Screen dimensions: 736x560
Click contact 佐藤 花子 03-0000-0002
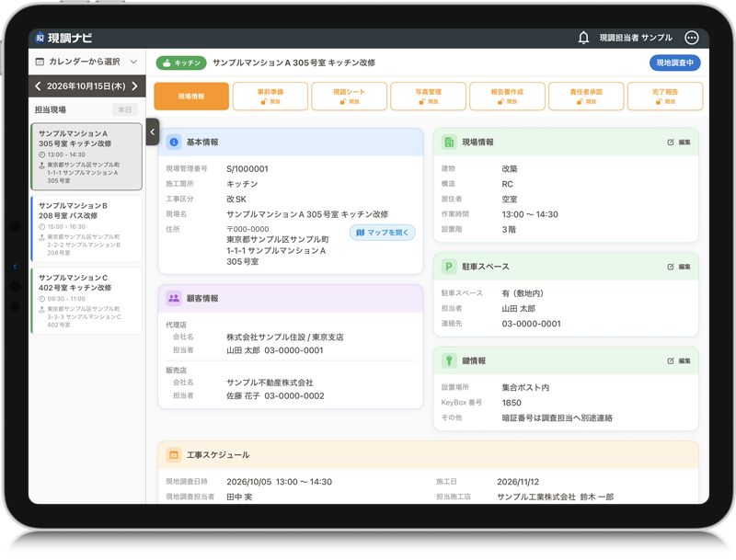(275, 395)
